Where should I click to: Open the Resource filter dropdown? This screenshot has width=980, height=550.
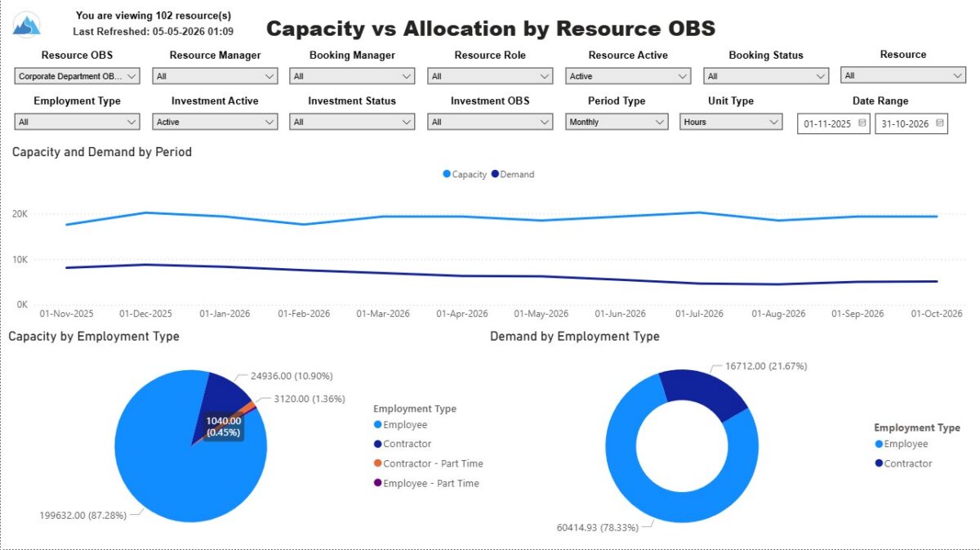[x=903, y=75]
